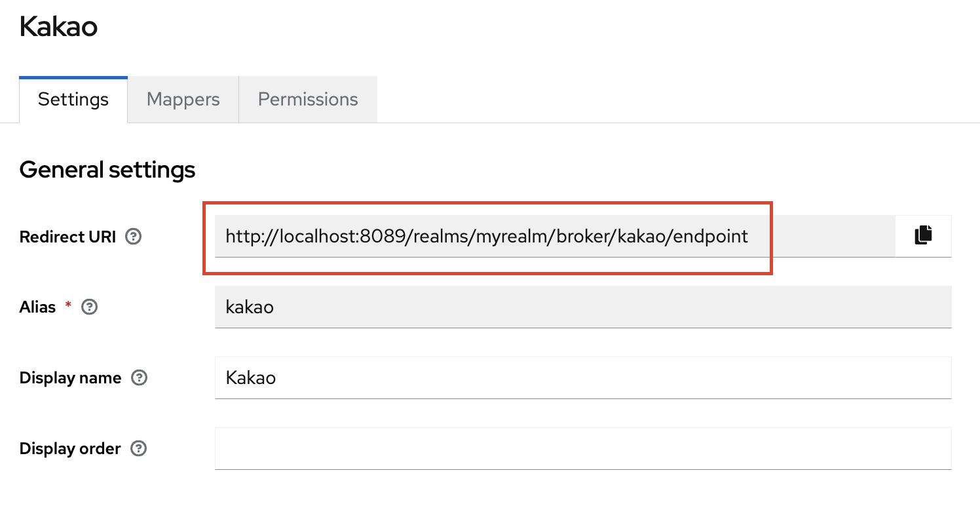The height and width of the screenshot is (519, 980).
Task: Show help for the Alias field
Action: (89, 307)
